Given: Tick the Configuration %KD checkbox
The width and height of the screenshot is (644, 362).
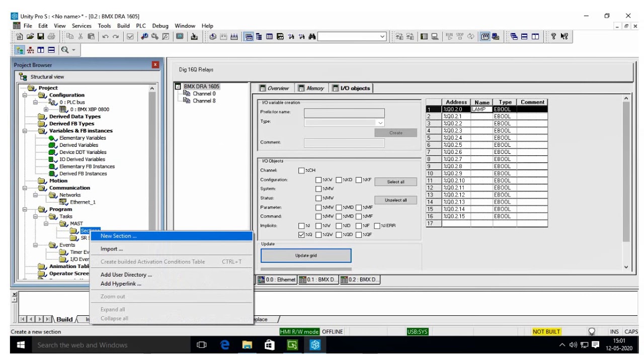Looking at the screenshot, I should 339,180.
